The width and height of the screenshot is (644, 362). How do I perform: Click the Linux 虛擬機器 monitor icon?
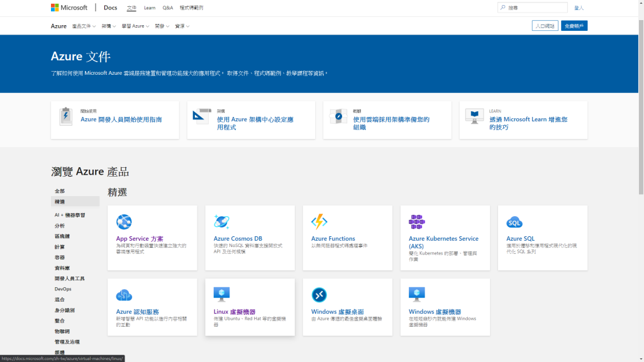(x=221, y=294)
